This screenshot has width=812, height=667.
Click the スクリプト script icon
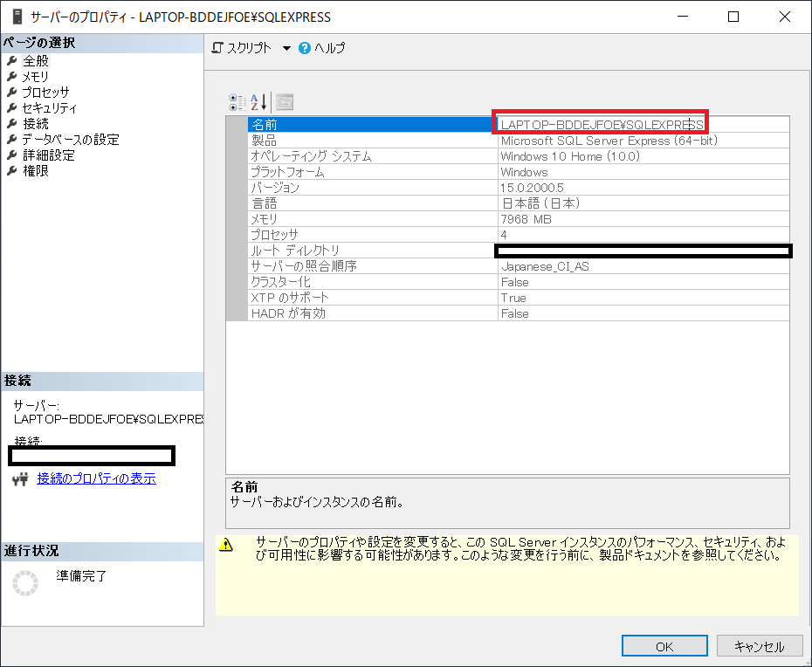tap(217, 48)
